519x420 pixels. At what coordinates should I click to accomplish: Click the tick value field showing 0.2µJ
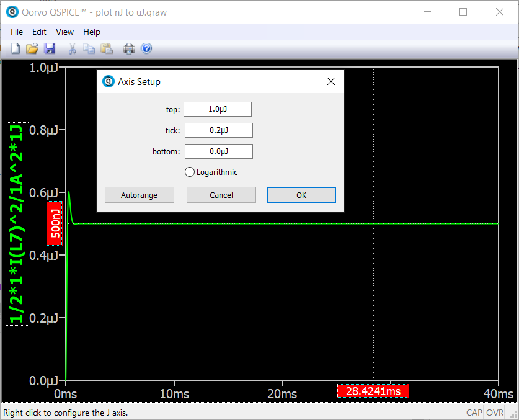click(219, 130)
